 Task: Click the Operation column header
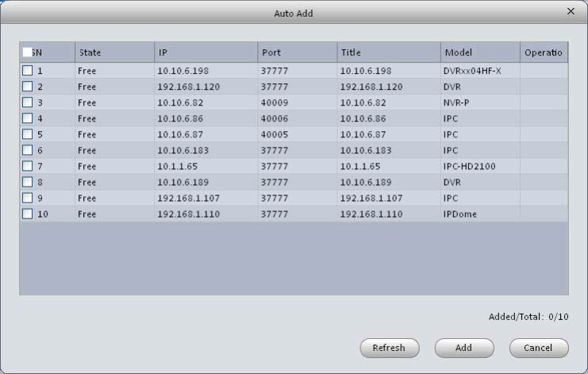544,52
